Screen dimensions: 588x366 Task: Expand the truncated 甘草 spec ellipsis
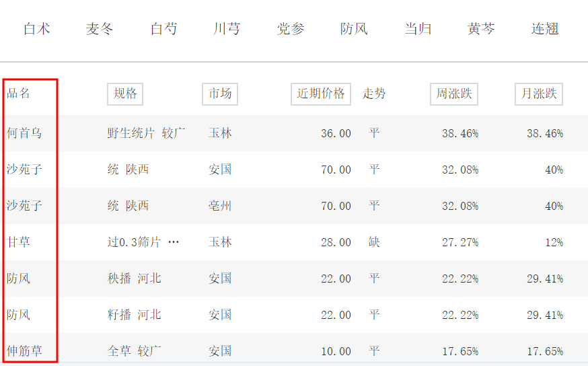174,242
